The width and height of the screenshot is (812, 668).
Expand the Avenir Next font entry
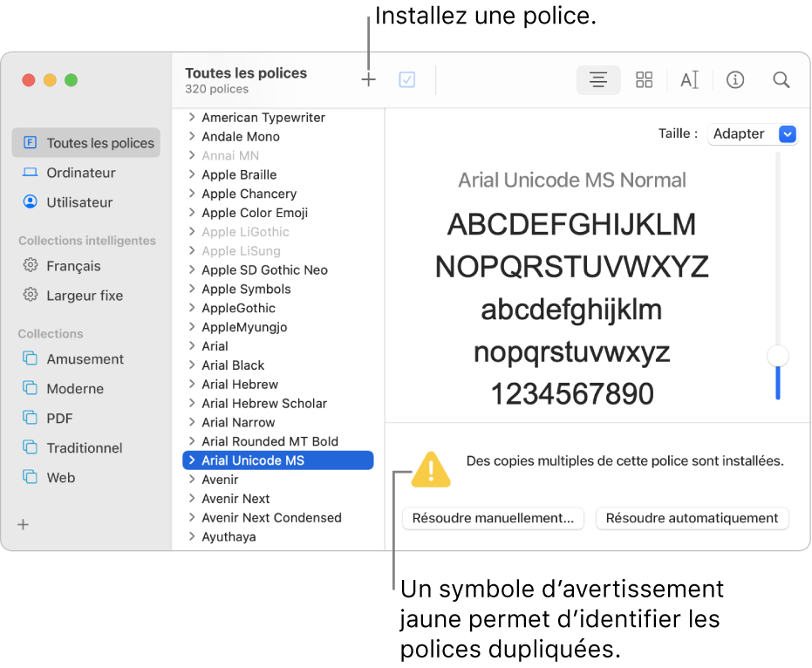pyautogui.click(x=193, y=498)
